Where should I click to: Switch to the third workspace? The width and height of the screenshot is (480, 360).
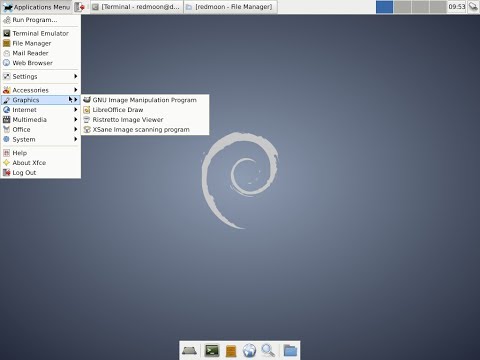coord(420,7)
